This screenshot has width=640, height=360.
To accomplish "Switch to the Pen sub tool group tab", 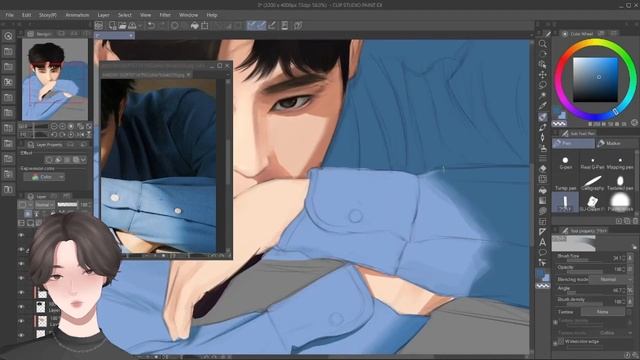I will pyautogui.click(x=573, y=143).
